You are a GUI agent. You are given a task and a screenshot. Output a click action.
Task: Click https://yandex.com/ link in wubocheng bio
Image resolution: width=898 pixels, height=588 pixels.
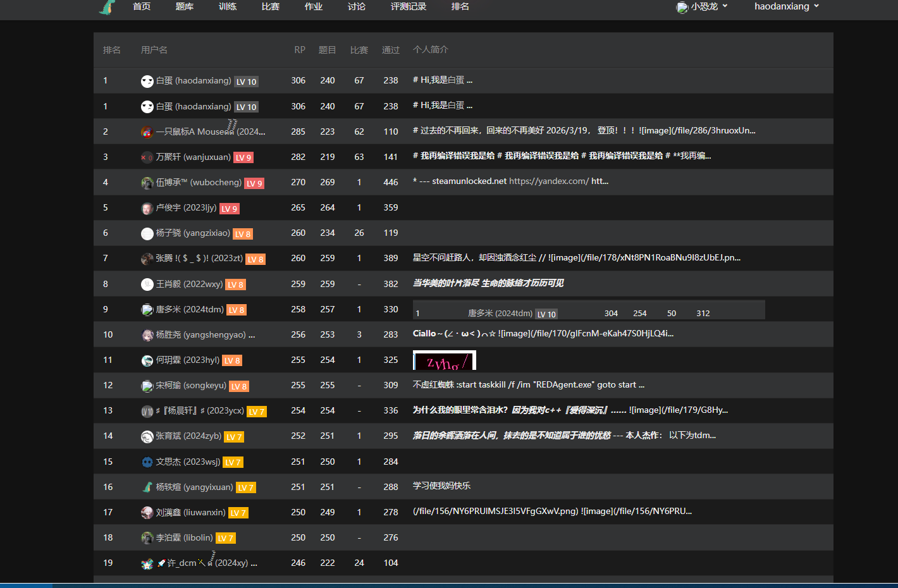tap(549, 181)
